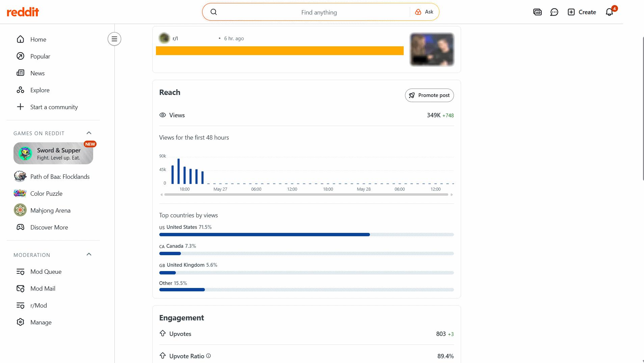Click the Upvotes arrow icon

point(163,333)
